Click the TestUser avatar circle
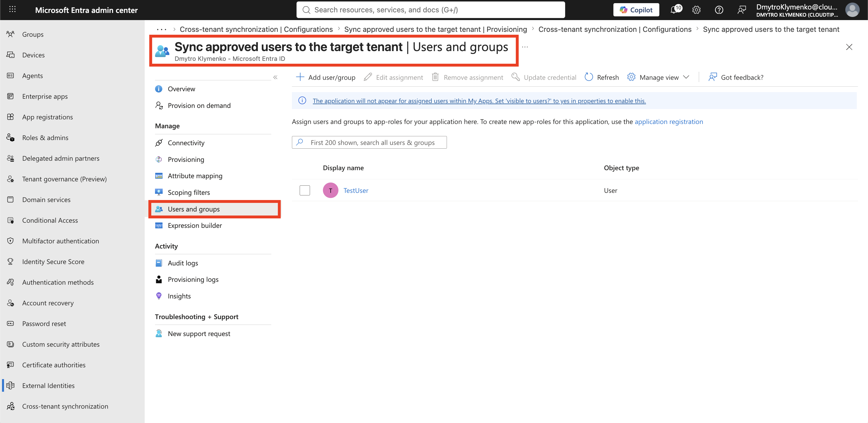The height and width of the screenshot is (423, 868). (330, 191)
